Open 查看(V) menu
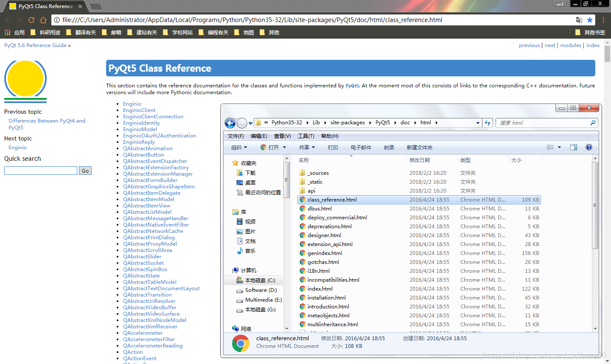This screenshot has height=364, width=611. click(x=282, y=136)
